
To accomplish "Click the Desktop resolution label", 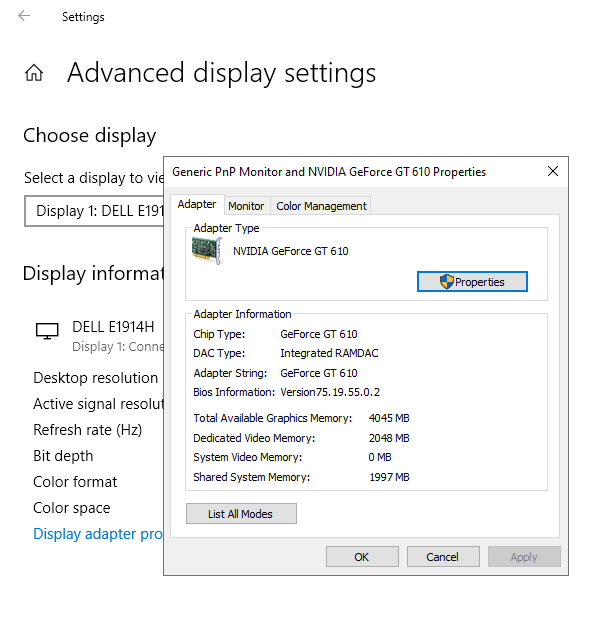I will point(96,378).
